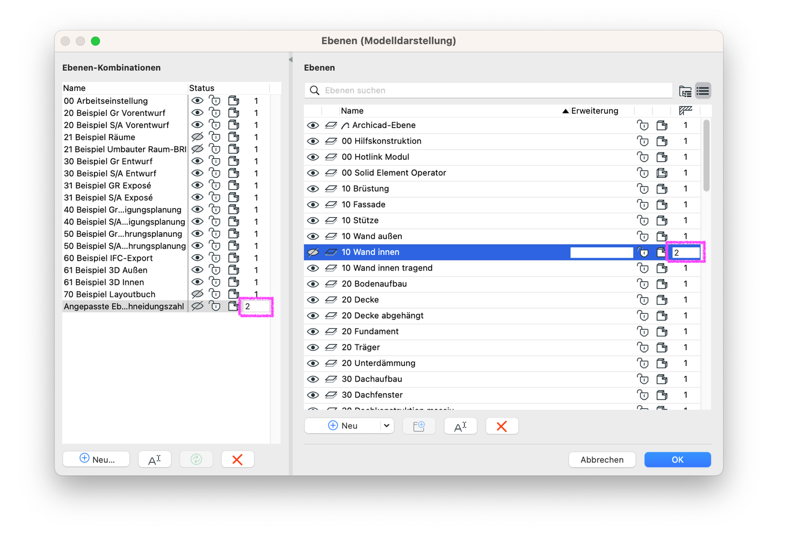Screen dimensions: 802x534
Task: Click search magnifier icon in layer search
Action: (x=315, y=91)
